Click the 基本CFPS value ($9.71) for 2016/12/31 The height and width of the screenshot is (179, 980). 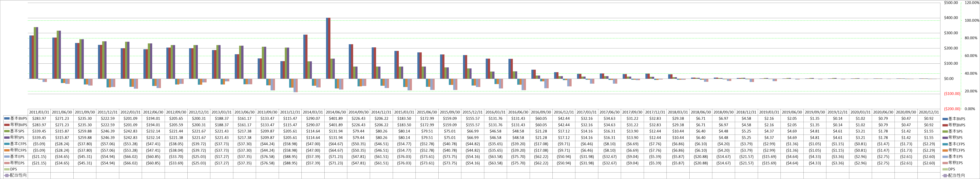(x=564, y=144)
